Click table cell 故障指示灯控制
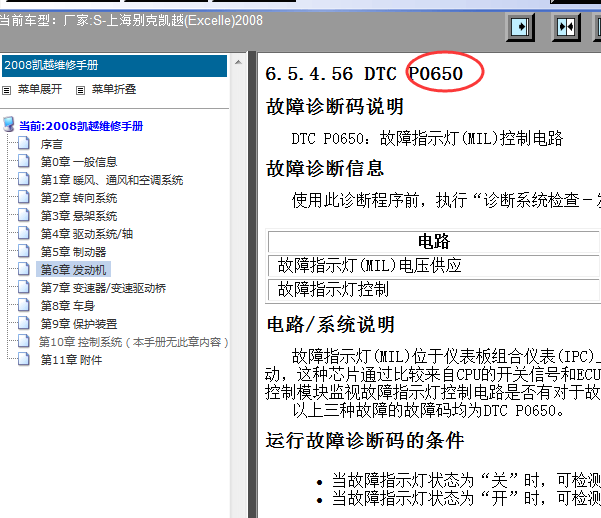This screenshot has height=518, width=601. (434, 289)
